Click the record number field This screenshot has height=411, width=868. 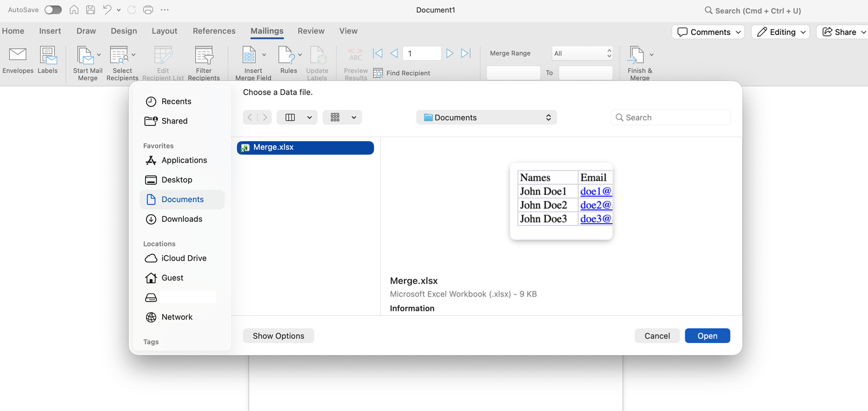point(422,53)
